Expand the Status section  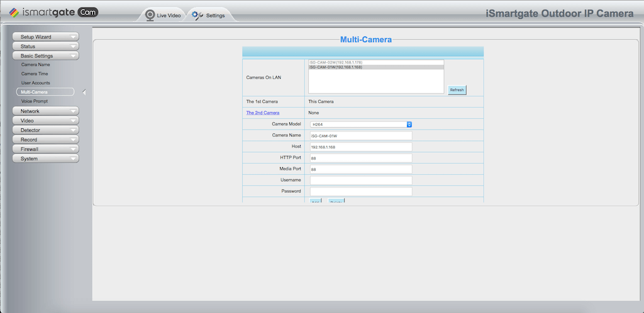45,47
